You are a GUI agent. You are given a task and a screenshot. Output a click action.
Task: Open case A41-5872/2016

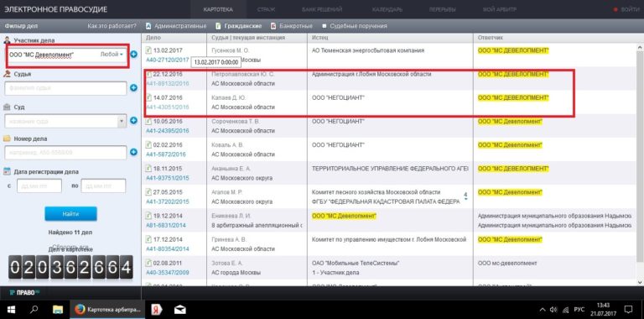click(165, 154)
